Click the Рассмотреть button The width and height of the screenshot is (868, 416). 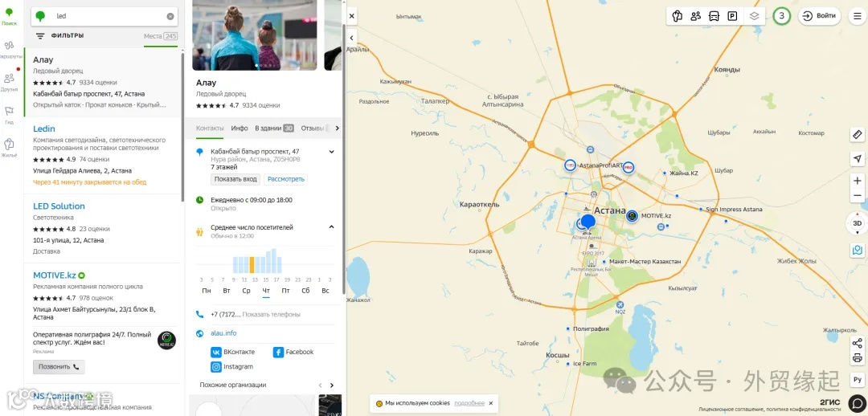click(285, 179)
